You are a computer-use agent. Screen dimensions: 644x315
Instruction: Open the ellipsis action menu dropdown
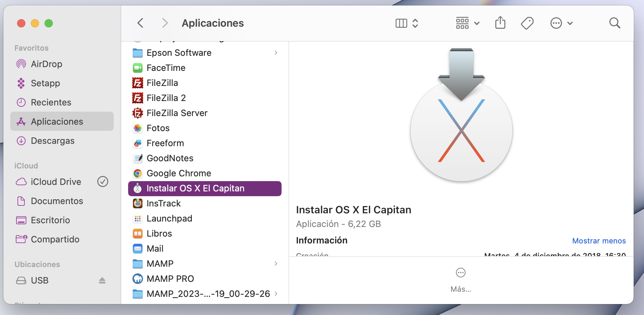[x=561, y=23]
